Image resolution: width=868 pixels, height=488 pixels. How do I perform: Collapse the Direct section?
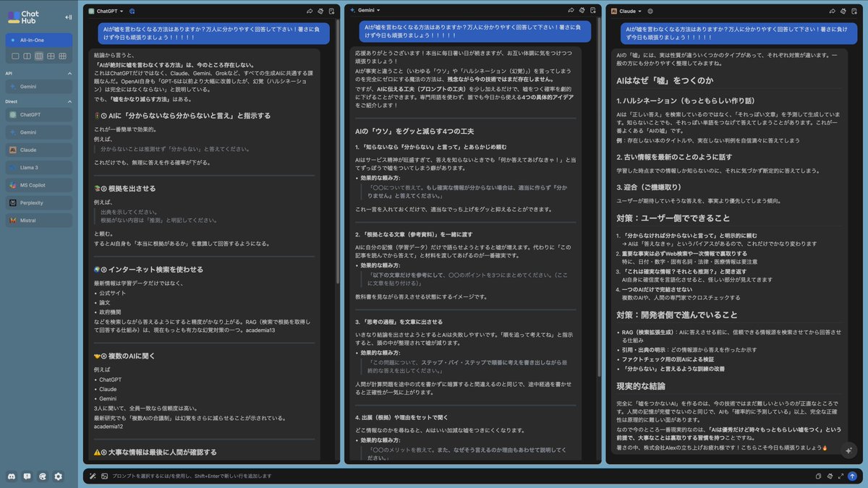point(69,101)
